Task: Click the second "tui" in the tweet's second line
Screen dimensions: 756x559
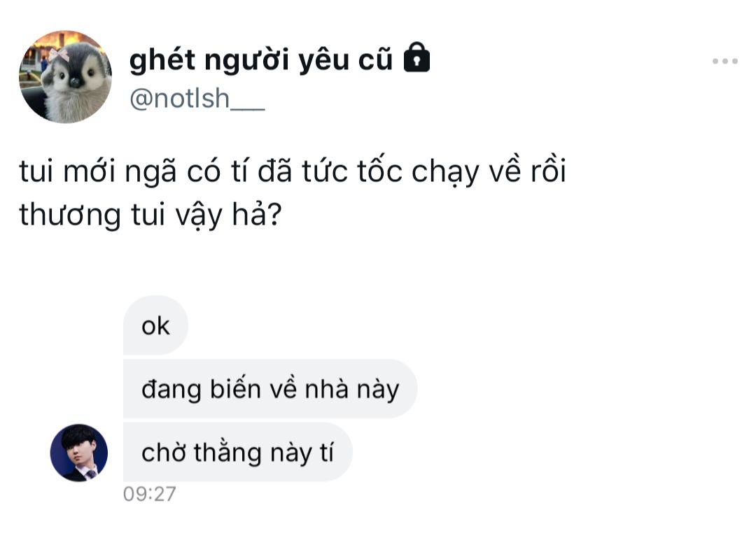Action: 148,215
